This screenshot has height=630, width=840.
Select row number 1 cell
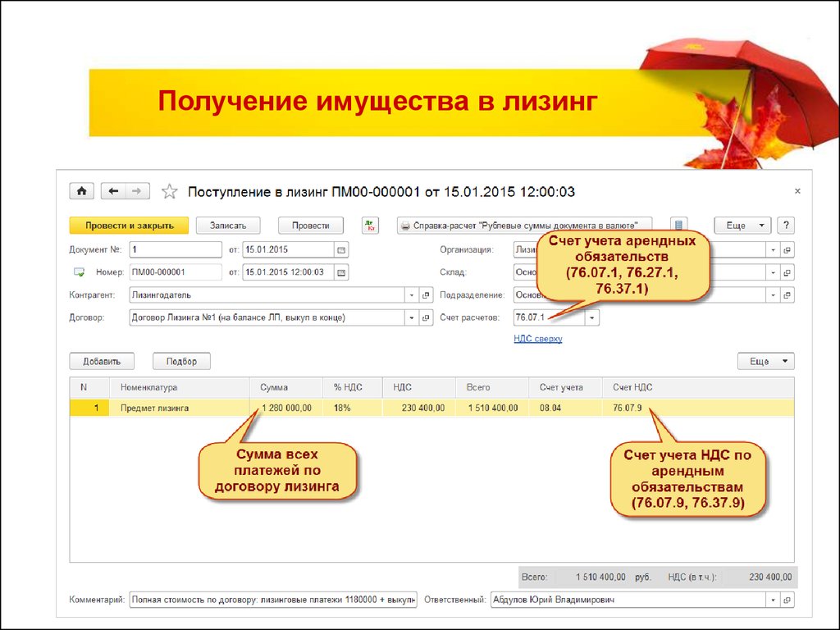89,408
